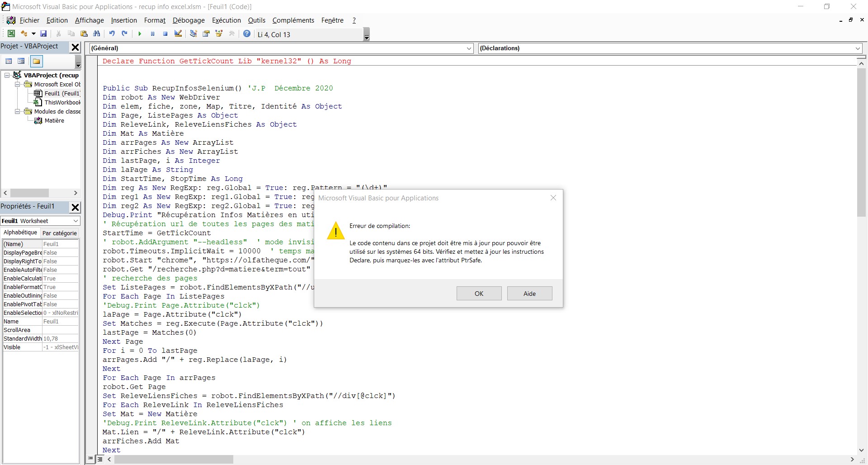
Task: Collapse the Microsoft Excel Objets folder
Action: 17,84
